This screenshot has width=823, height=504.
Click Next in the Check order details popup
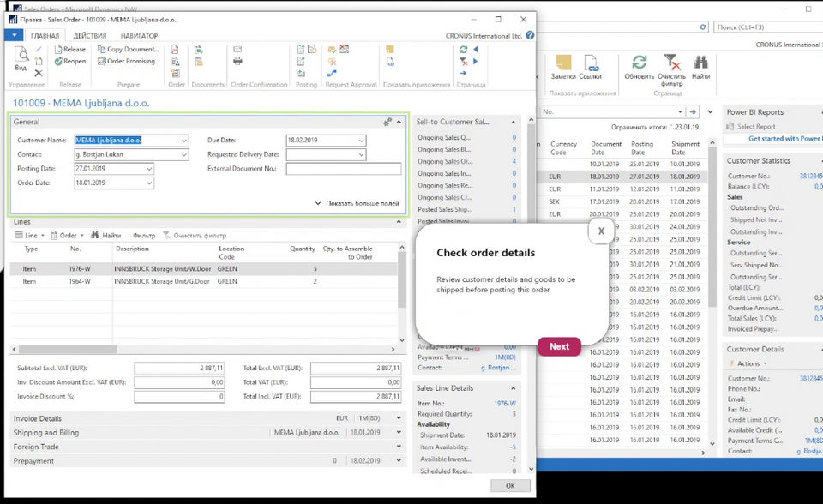click(560, 346)
